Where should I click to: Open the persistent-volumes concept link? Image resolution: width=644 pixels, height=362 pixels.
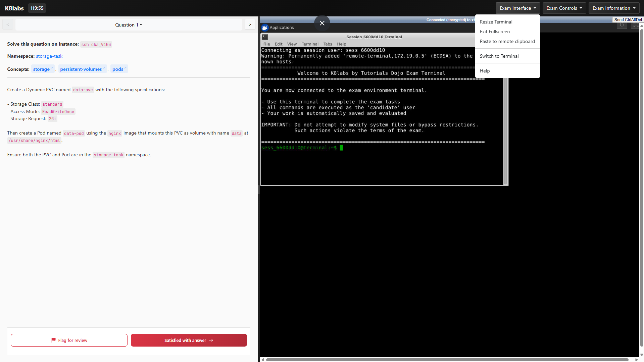click(x=81, y=69)
